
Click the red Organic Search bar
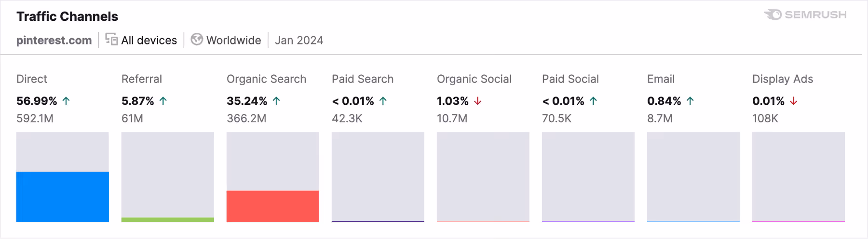pyautogui.click(x=272, y=206)
